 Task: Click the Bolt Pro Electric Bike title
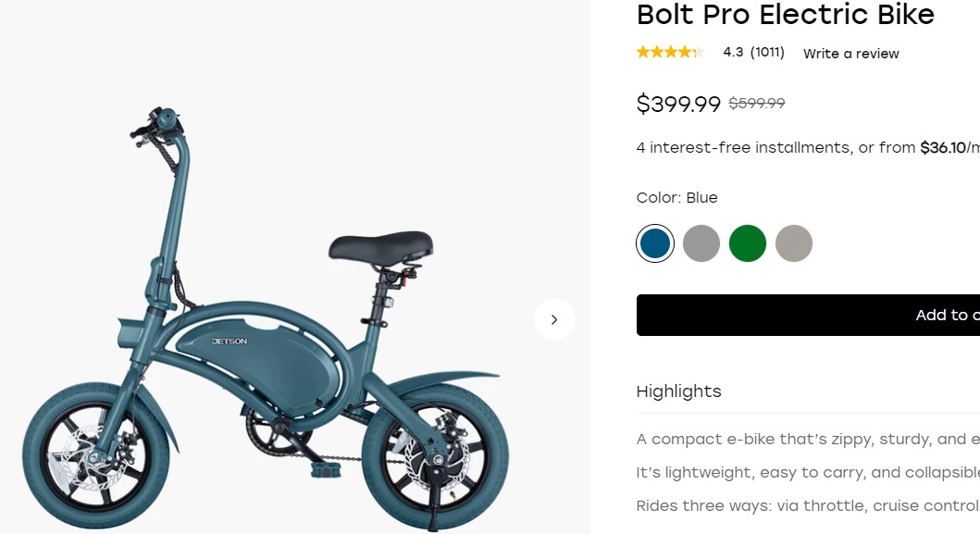click(x=785, y=15)
